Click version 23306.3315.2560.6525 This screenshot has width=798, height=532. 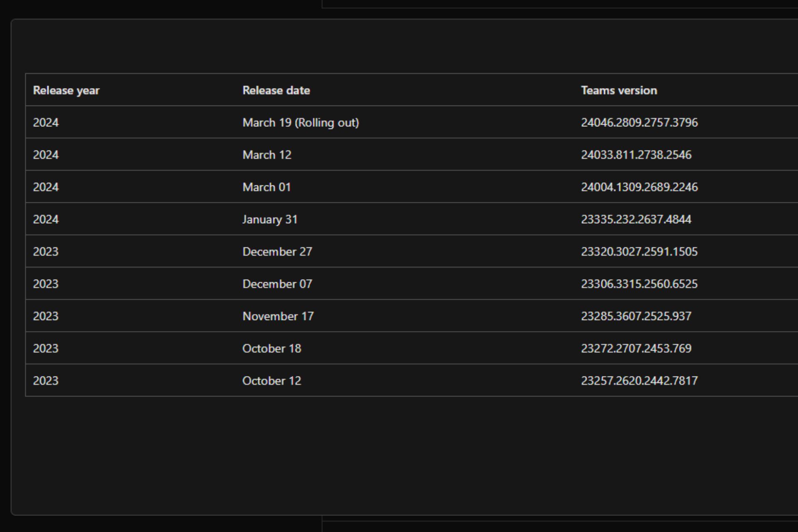pyautogui.click(x=639, y=284)
